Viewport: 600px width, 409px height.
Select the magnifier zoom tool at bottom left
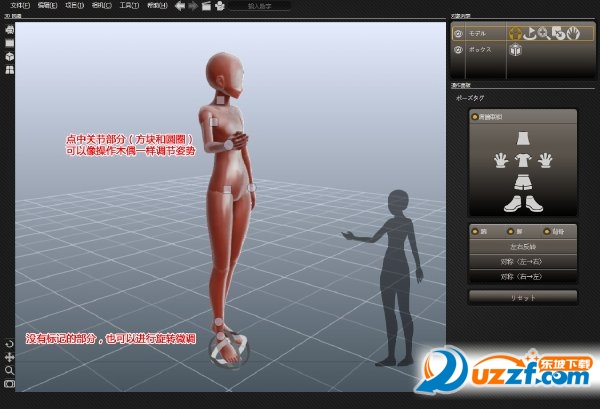coord(10,370)
